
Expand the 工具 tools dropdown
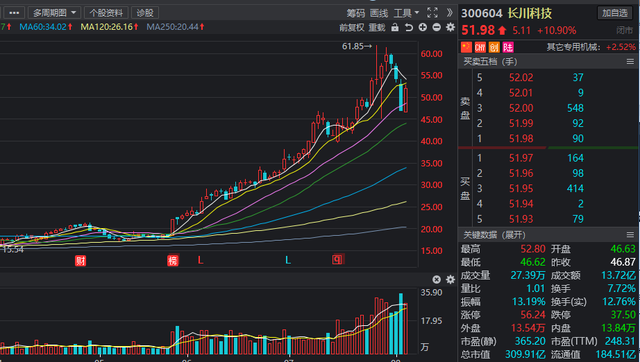406,13
